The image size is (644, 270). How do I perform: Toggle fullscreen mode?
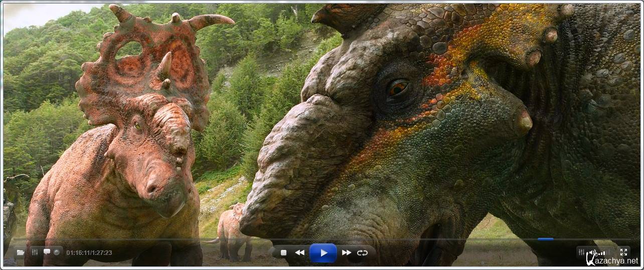coord(623,252)
